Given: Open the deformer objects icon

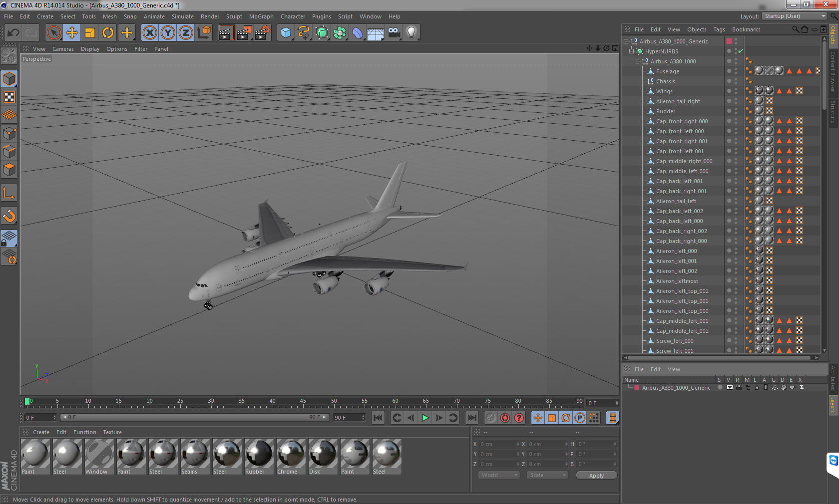Looking at the screenshot, I should tap(358, 33).
